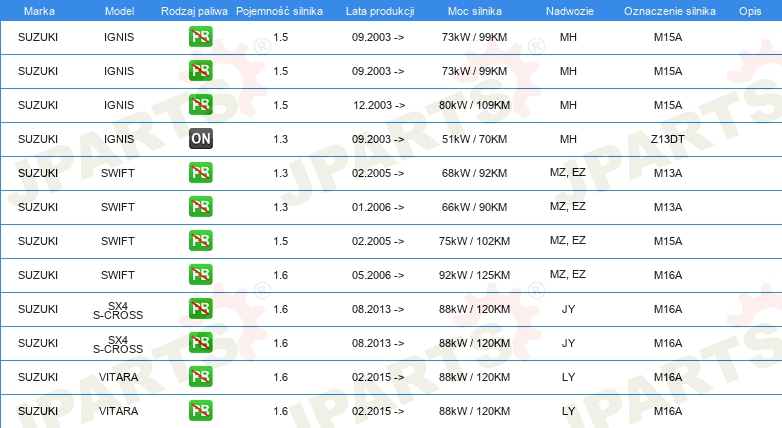Select SWIFT in the 92kW / 125KM row
The height and width of the screenshot is (428, 782).
(118, 275)
